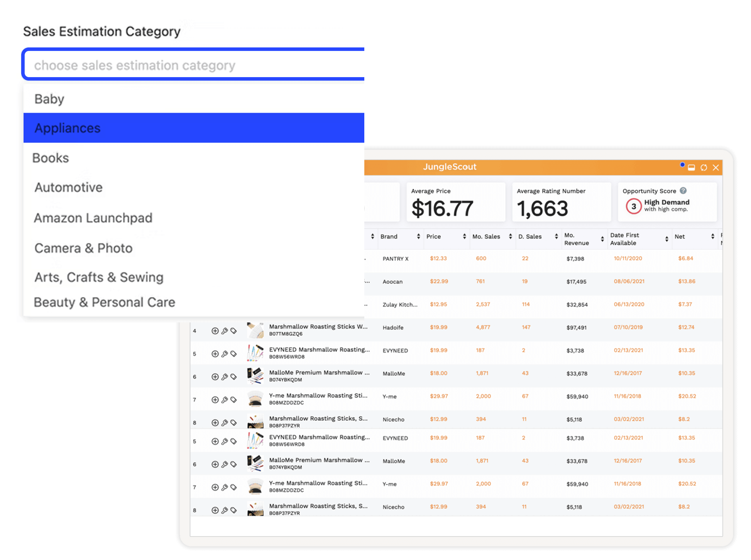Click date cell 10/11/2020
Image resolution: width=751 pixels, height=560 pixels.
click(x=628, y=258)
